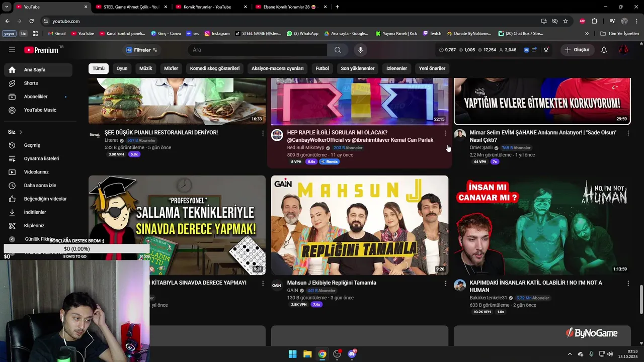The height and width of the screenshot is (362, 644).
Task: Click the YouTube Premium logo
Action: (x=41, y=50)
